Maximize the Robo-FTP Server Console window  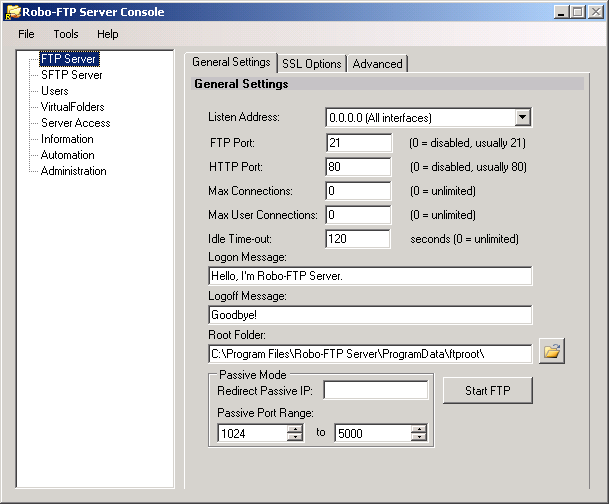coord(578,12)
